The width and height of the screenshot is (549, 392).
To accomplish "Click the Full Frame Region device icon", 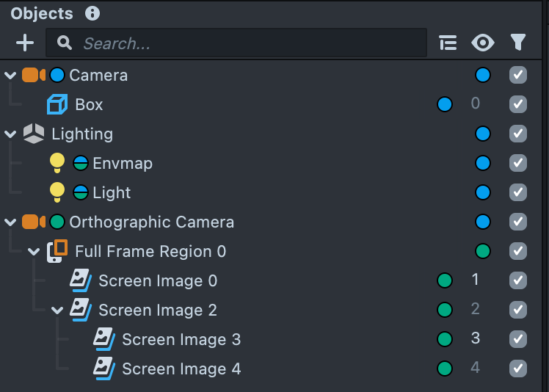I will click(x=57, y=251).
